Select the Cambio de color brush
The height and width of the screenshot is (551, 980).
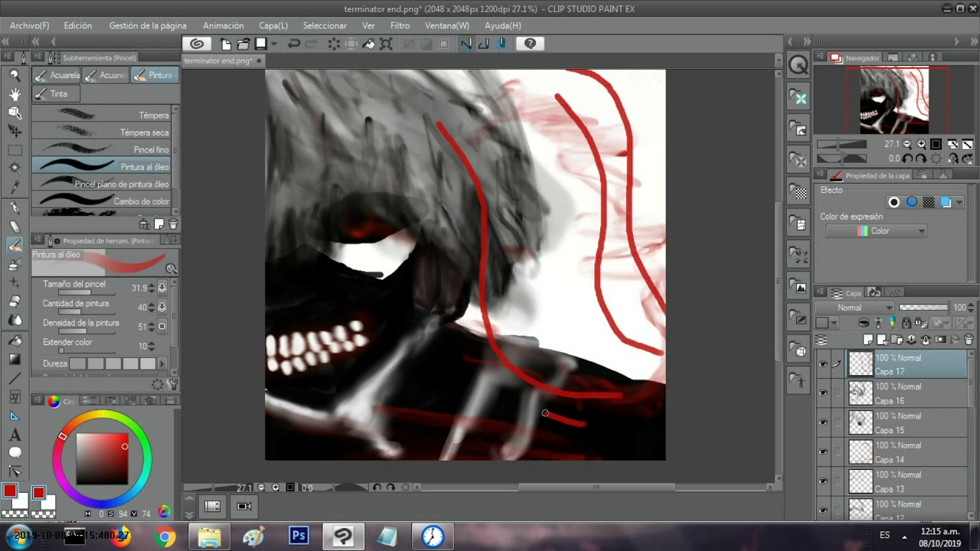pyautogui.click(x=101, y=201)
